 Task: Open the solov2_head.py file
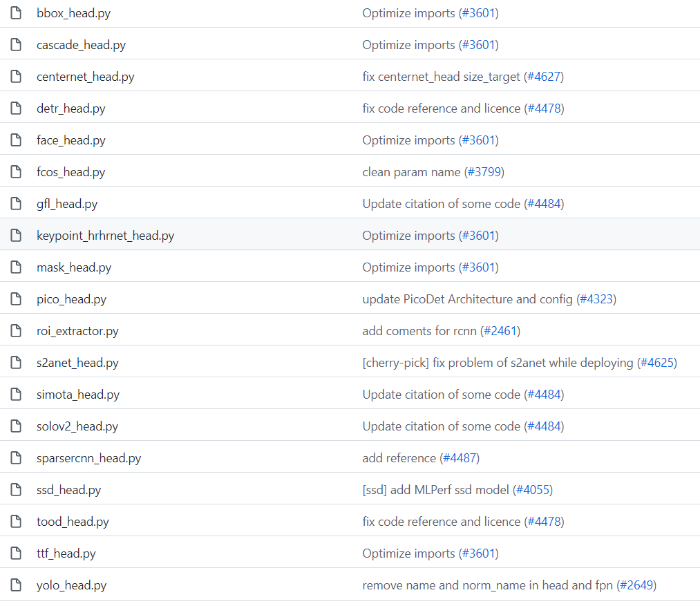point(77,426)
